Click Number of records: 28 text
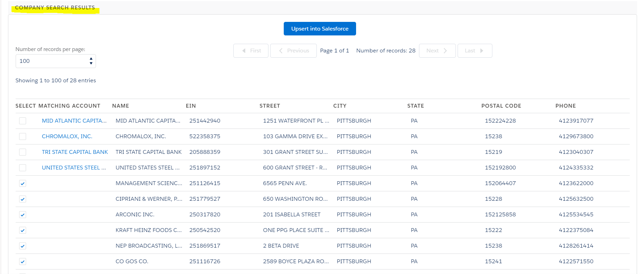644x274 pixels. point(386,51)
